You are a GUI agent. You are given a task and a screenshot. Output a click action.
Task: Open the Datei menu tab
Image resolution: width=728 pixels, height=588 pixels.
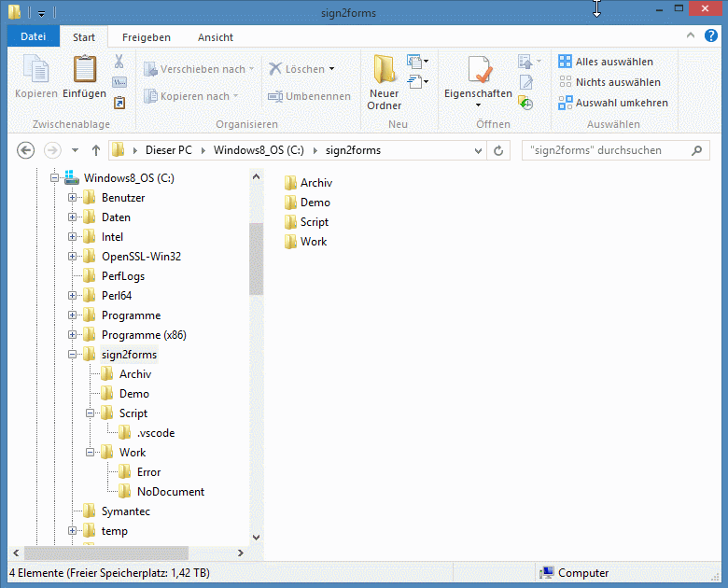(33, 37)
